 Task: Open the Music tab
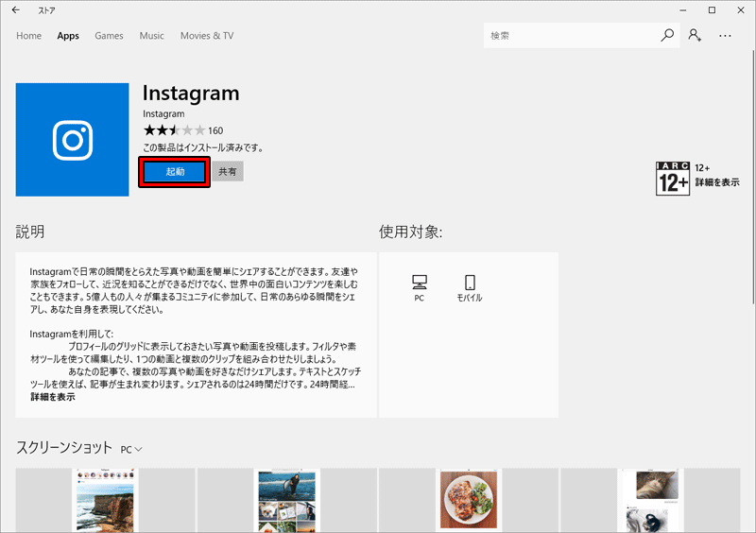click(x=152, y=36)
